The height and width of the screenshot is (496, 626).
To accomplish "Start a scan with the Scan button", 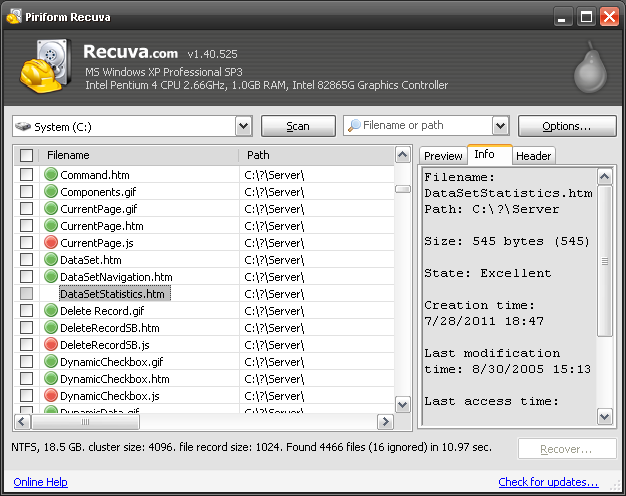I will pyautogui.click(x=298, y=126).
